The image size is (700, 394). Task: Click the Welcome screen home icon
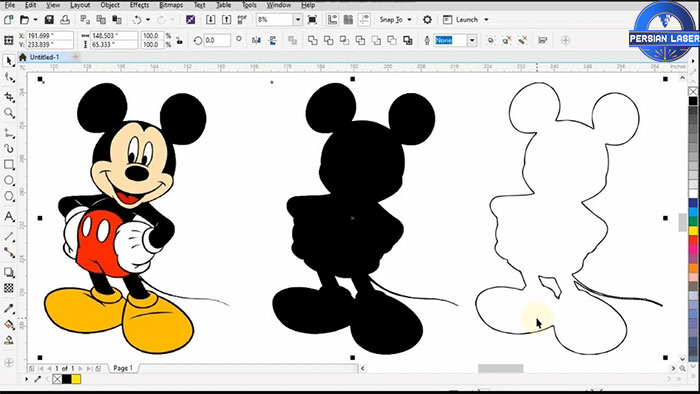(x=23, y=57)
